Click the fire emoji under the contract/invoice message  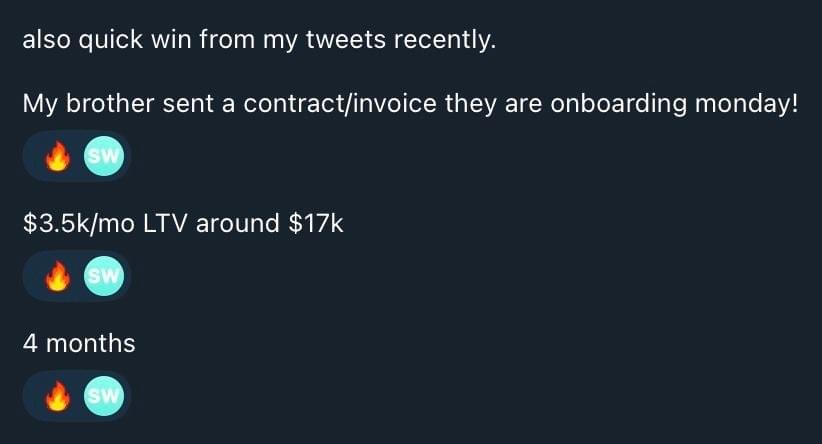pyautogui.click(x=59, y=157)
